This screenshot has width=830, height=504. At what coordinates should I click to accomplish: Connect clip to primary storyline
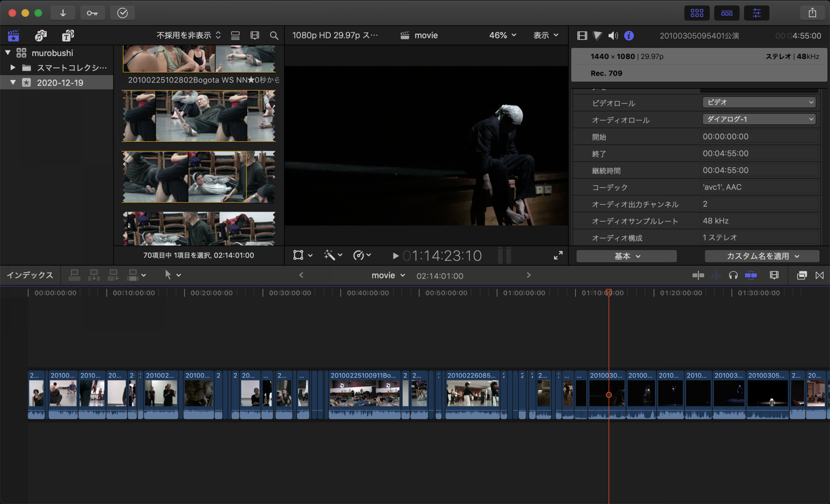[x=74, y=275]
